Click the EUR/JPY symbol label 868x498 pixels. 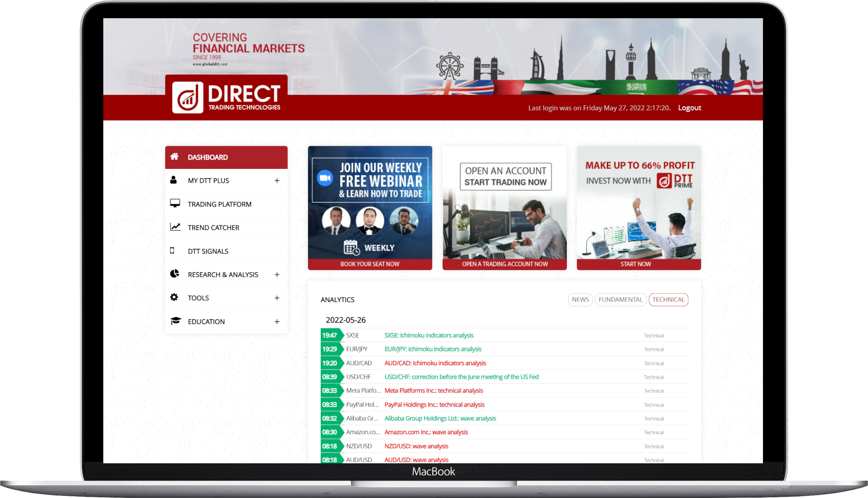click(x=357, y=349)
